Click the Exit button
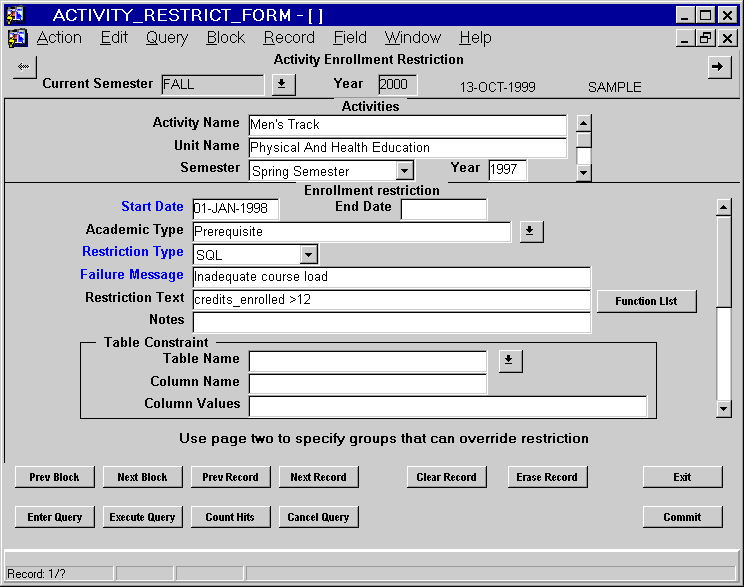 tap(682, 477)
